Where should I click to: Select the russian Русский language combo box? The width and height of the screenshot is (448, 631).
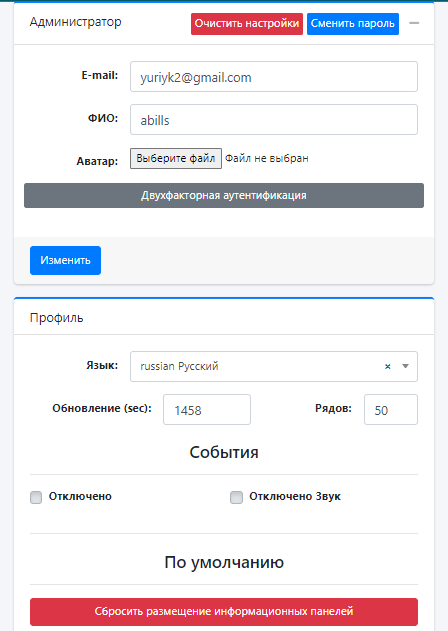click(x=274, y=366)
